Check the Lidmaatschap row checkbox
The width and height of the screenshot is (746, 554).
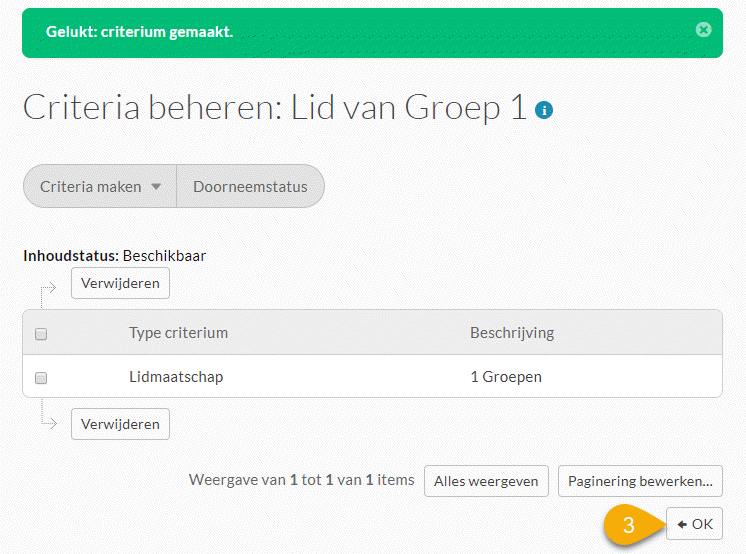41,378
